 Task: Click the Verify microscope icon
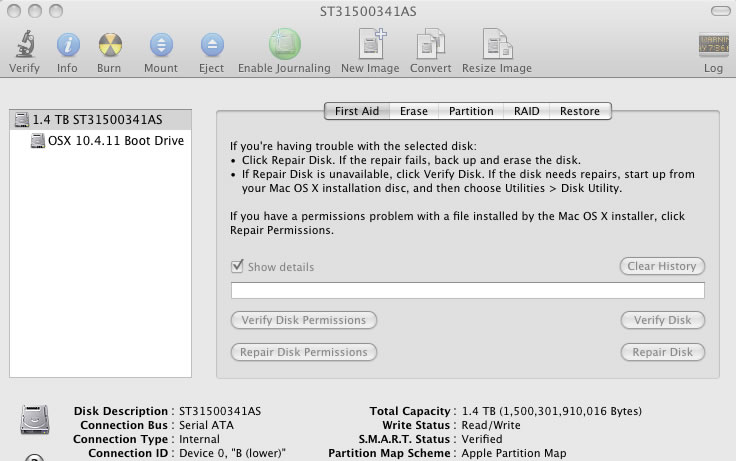click(x=24, y=45)
